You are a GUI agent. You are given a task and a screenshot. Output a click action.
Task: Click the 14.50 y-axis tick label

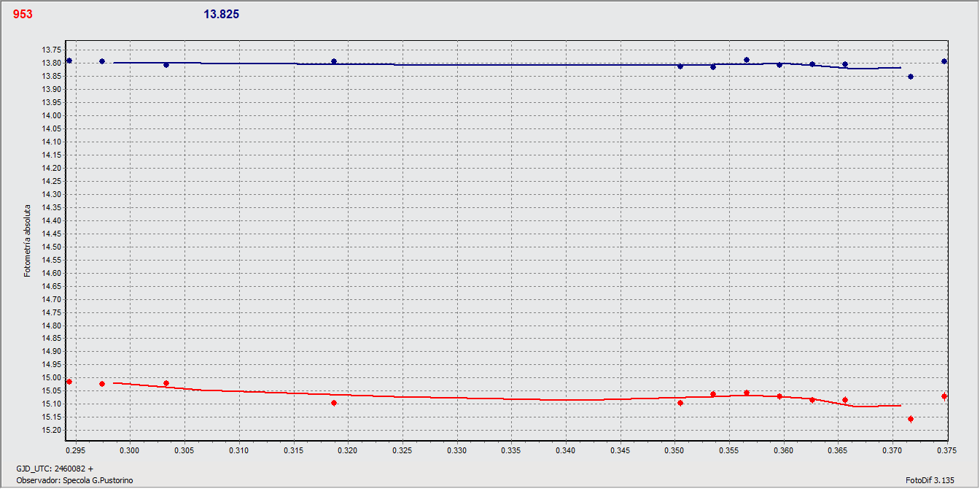[52, 247]
